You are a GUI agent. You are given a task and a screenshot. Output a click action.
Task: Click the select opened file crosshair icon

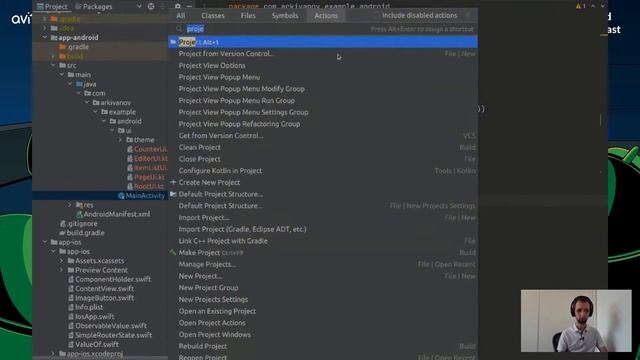pos(151,6)
